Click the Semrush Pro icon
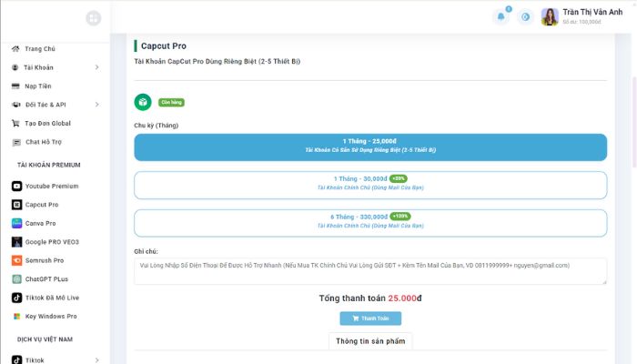The image size is (637, 364). [16, 260]
